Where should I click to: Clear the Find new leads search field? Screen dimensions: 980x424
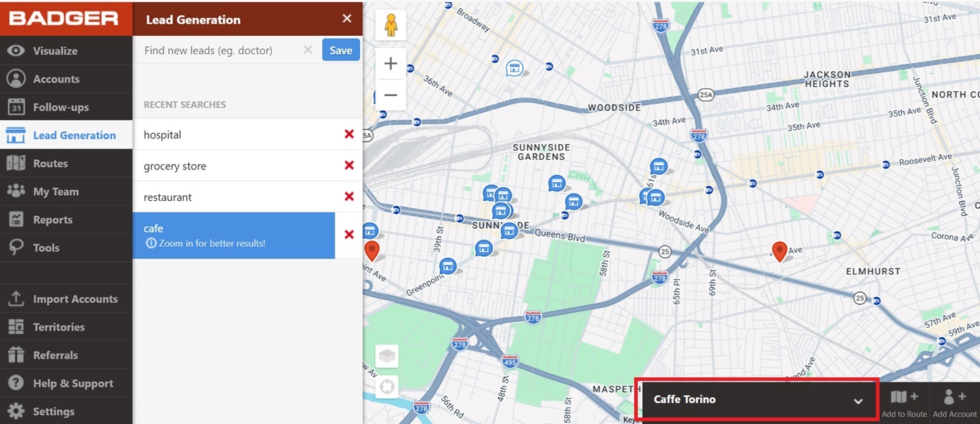(308, 50)
